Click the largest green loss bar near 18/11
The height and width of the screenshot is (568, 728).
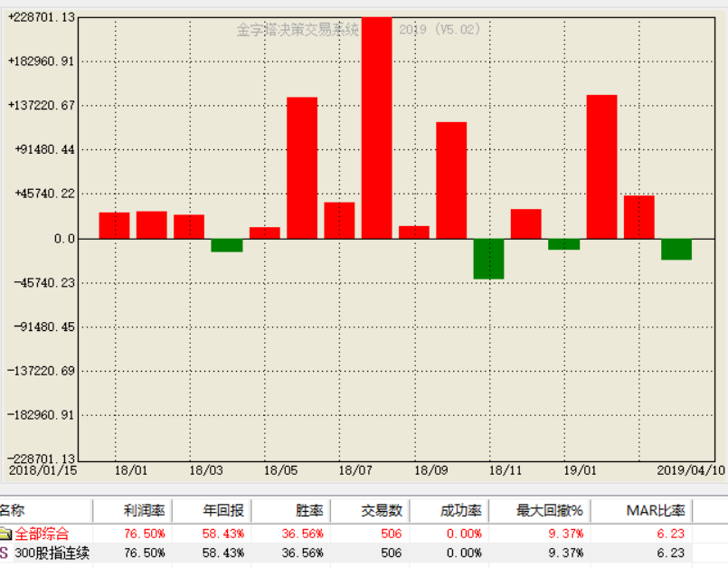488,259
